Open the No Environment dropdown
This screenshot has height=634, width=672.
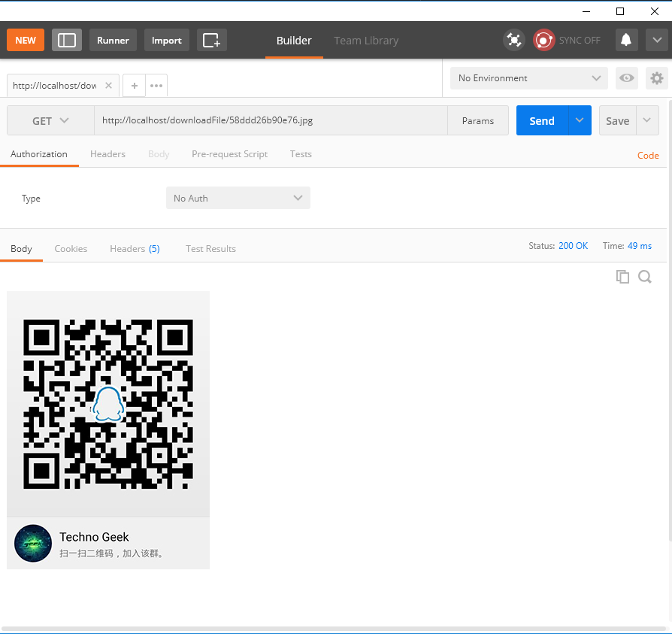coord(529,78)
